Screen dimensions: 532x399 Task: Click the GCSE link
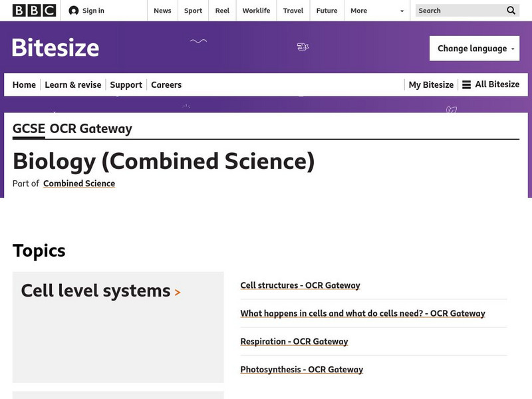(29, 128)
